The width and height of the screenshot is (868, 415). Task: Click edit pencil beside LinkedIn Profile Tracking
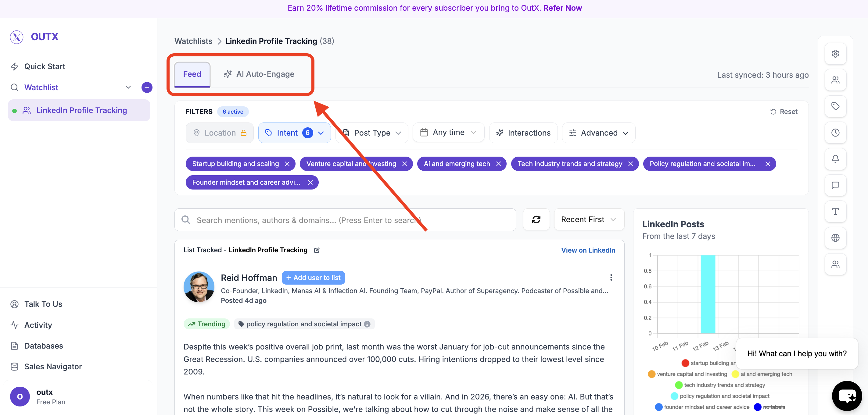(317, 250)
